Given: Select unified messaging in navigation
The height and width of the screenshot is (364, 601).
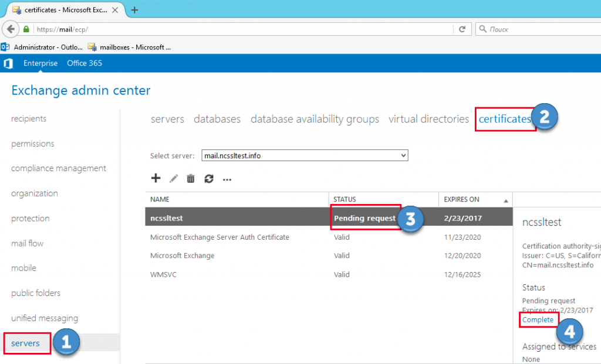Looking at the screenshot, I should [x=45, y=318].
